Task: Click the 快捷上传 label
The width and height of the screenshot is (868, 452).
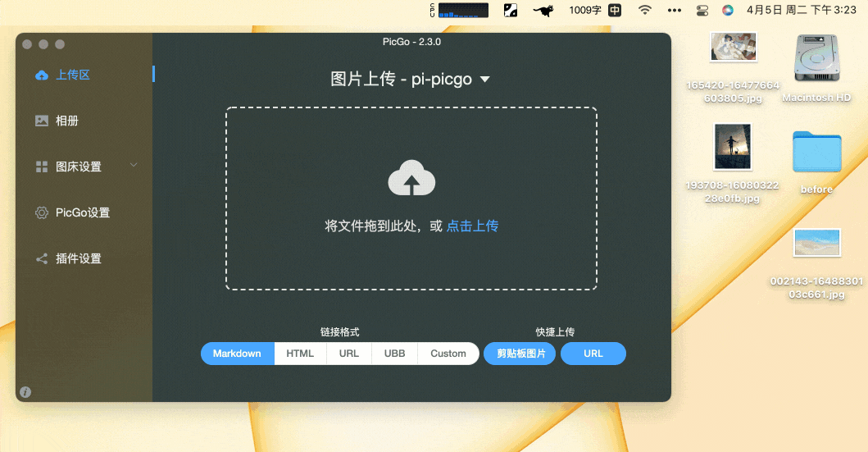Action: [555, 331]
